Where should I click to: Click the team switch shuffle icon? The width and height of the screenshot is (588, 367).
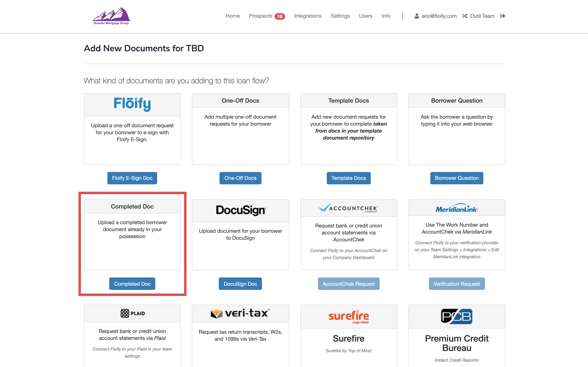click(x=465, y=16)
